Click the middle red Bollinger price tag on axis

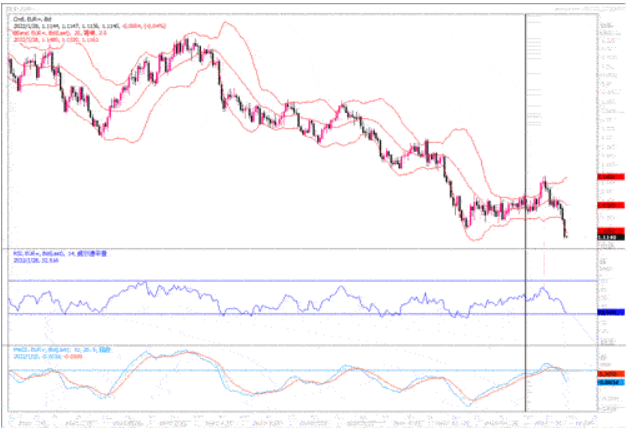(x=608, y=204)
